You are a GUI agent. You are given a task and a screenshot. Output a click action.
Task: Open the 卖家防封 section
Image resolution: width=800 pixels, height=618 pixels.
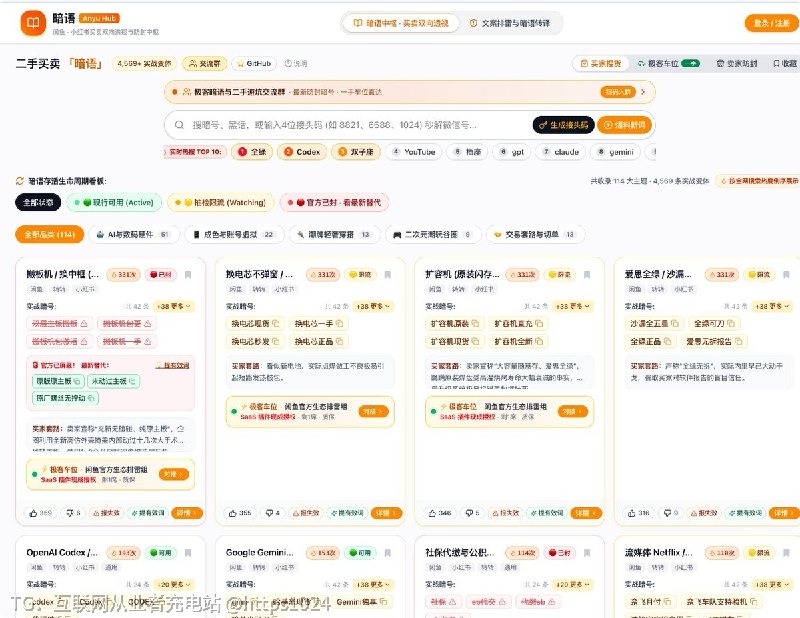tap(737, 63)
